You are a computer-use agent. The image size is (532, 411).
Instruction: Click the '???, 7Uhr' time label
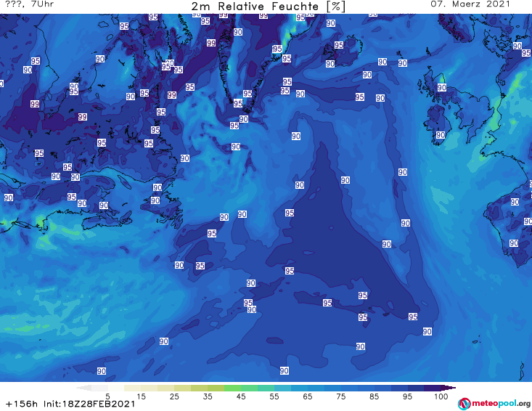[x=29, y=4]
